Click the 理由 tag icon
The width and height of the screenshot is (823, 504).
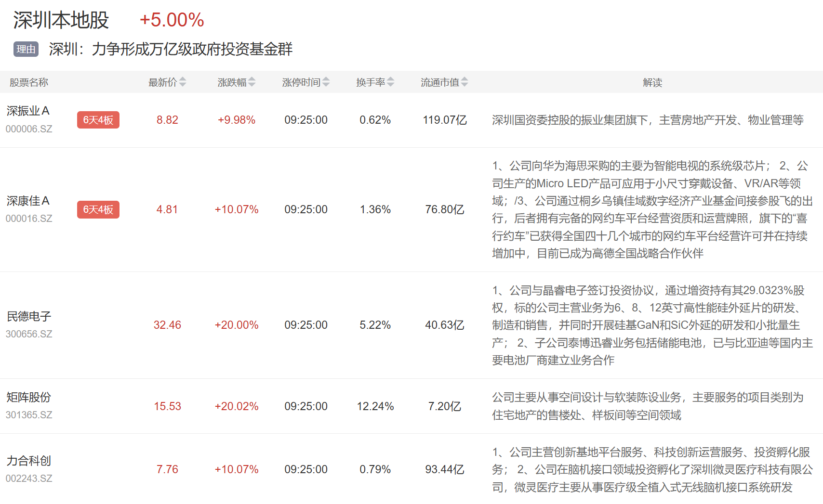click(26, 49)
